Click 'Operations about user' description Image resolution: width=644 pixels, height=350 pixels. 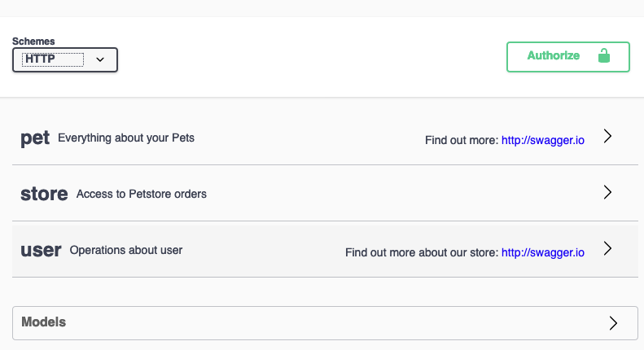[x=125, y=250]
